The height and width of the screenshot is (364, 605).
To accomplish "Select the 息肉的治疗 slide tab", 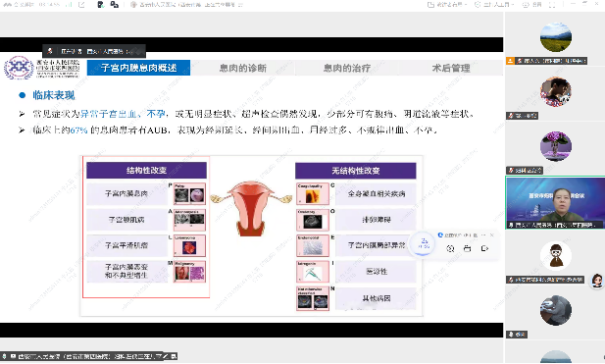I will 347,68.
